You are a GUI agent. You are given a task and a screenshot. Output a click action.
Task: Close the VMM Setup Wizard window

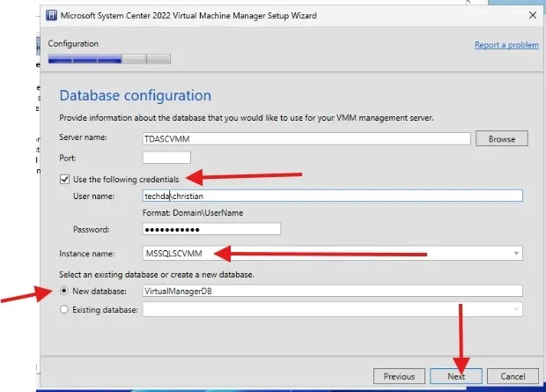pyautogui.click(x=533, y=15)
